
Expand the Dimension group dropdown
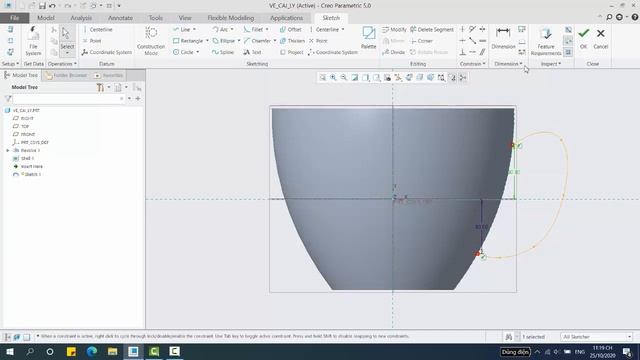click(x=508, y=64)
